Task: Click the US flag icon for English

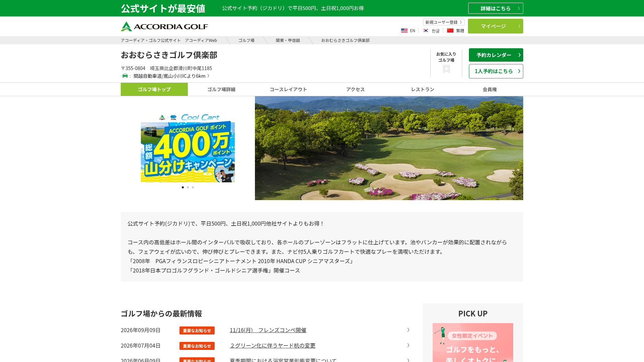Action: (x=404, y=31)
